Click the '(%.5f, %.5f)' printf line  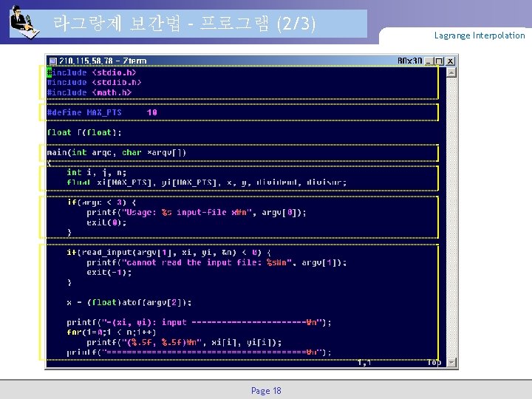184,342
